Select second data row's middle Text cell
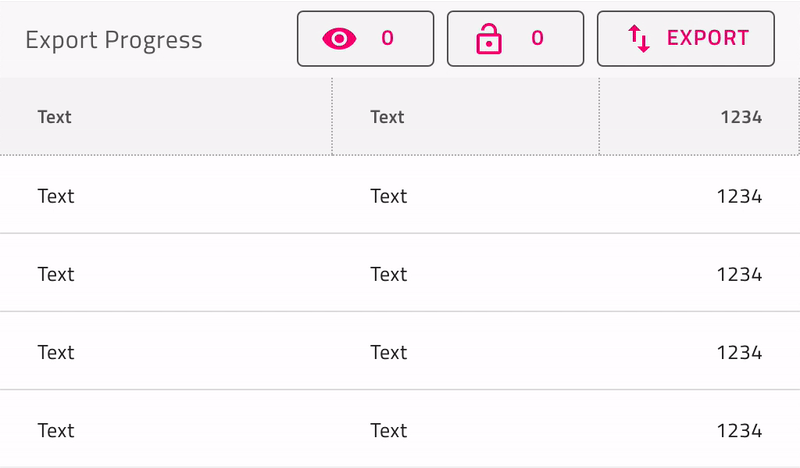The width and height of the screenshot is (800, 468). [388, 274]
